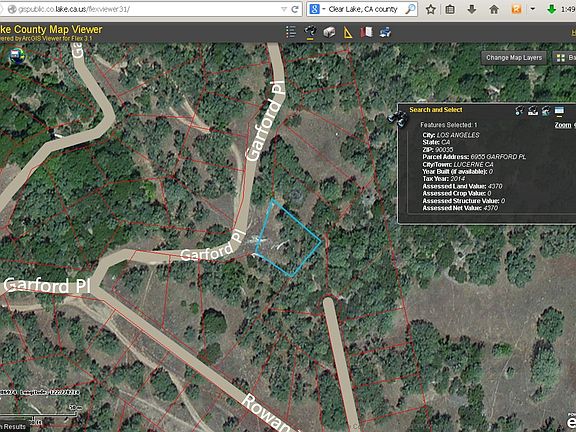The height and width of the screenshot is (432, 576).
Task: Reload the page with refresh icon
Action: (295, 9)
